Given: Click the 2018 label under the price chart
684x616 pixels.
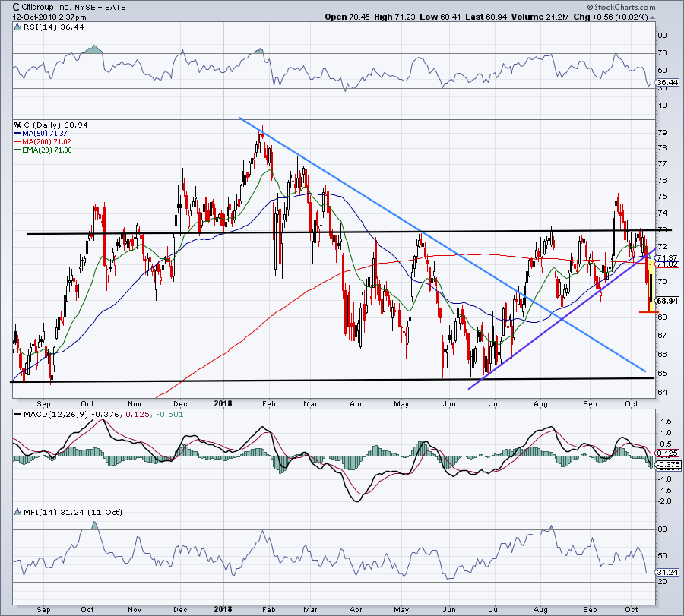Looking at the screenshot, I should point(223,403).
